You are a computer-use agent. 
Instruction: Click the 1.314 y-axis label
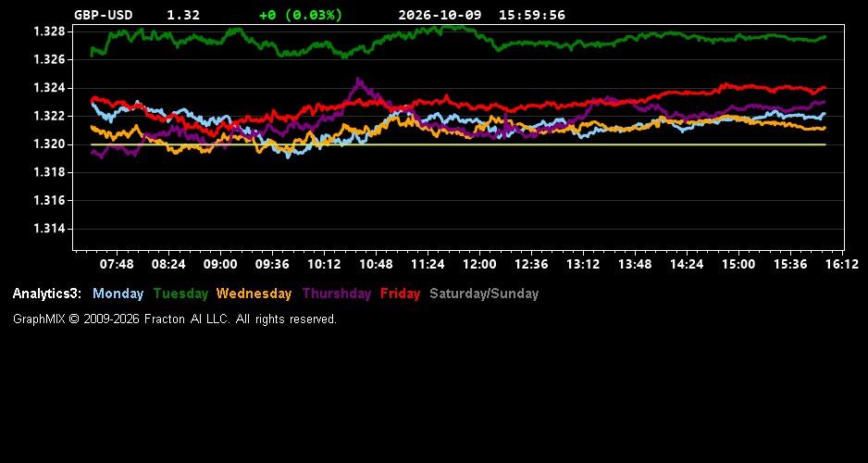click(x=50, y=229)
